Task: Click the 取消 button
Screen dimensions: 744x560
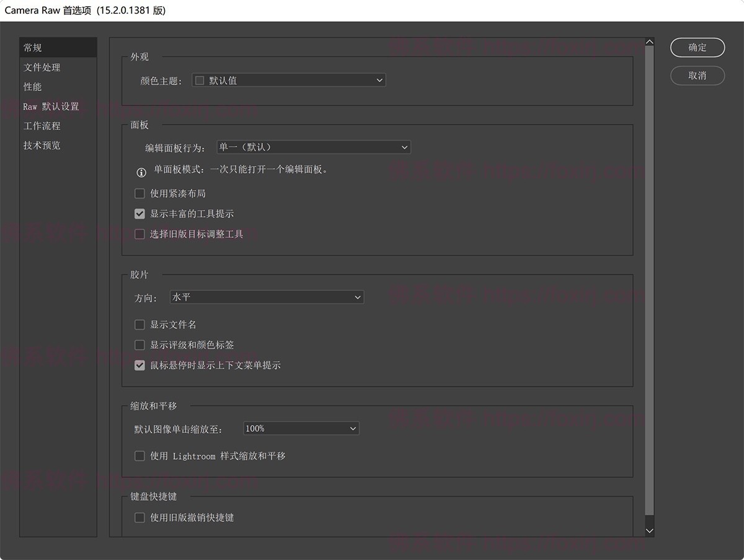Action: (697, 75)
